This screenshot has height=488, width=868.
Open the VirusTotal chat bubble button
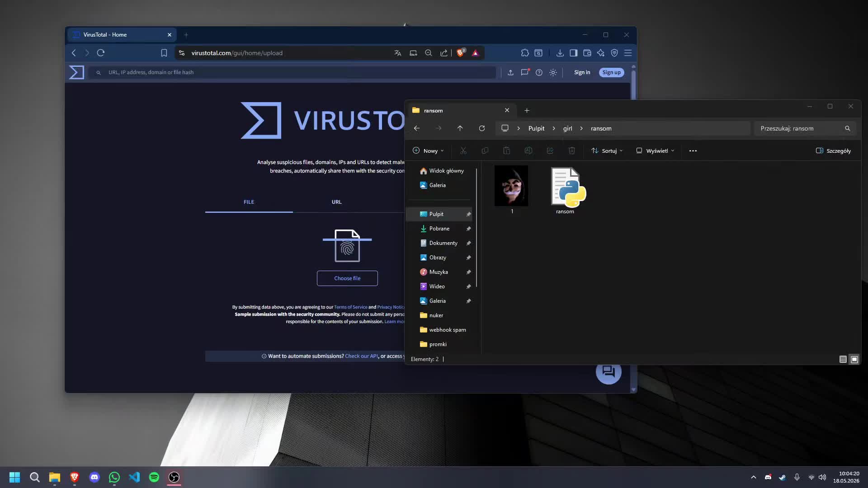609,371
